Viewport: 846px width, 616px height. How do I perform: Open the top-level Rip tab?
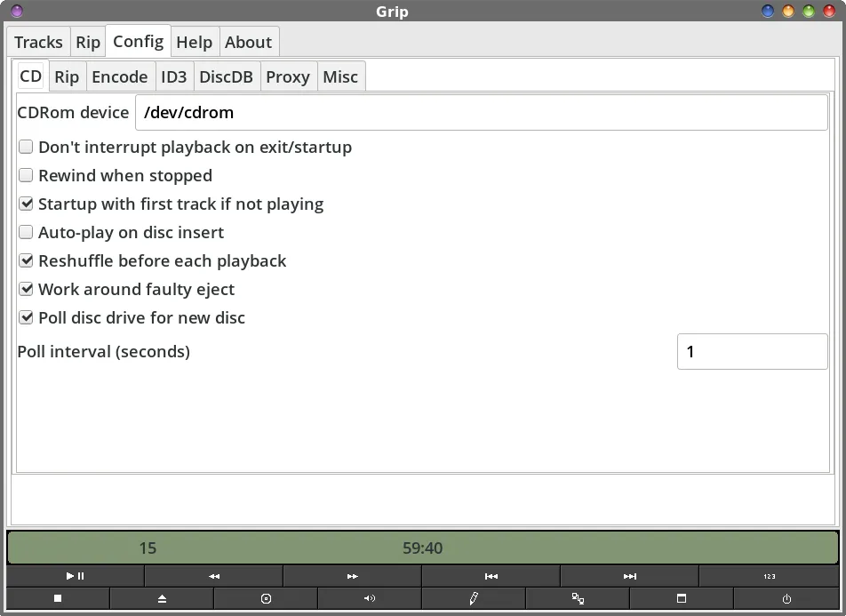click(x=88, y=42)
